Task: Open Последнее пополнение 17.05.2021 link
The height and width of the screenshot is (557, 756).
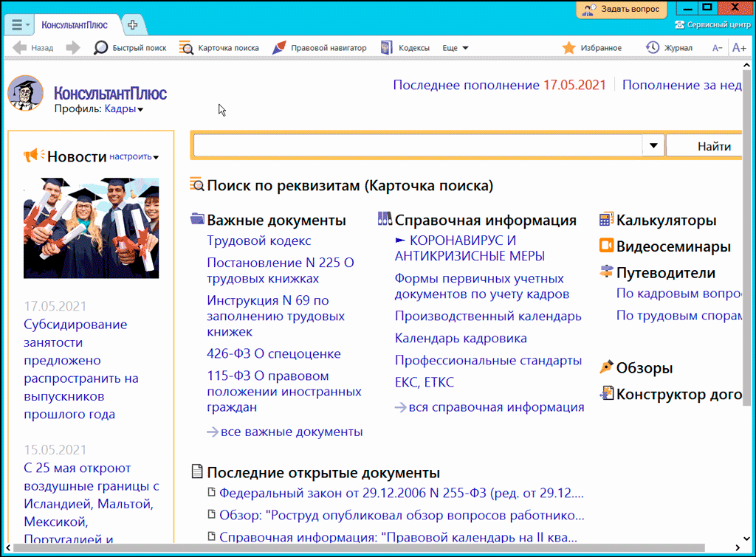Action: pyautogui.click(x=500, y=85)
